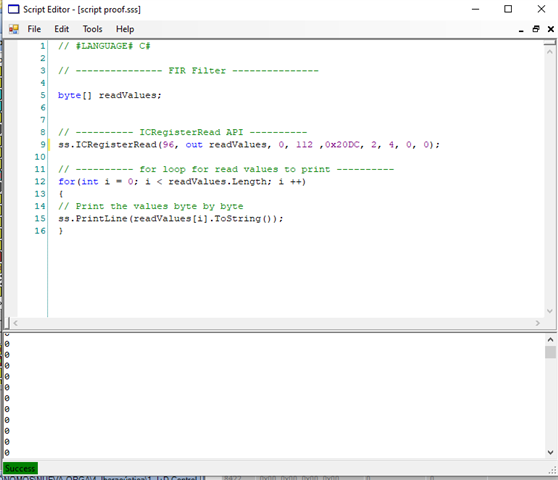Click the green Success status label
The image size is (558, 480).
click(x=20, y=468)
